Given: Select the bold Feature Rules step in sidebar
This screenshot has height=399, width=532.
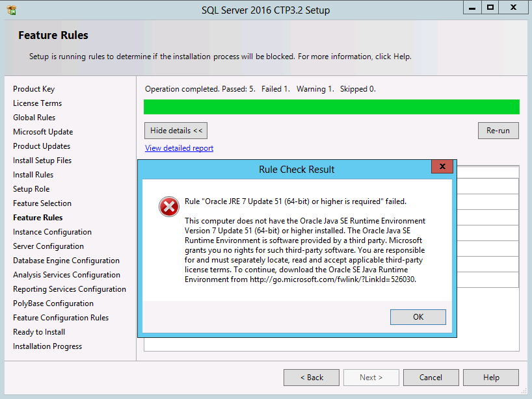Looking at the screenshot, I should [x=38, y=217].
